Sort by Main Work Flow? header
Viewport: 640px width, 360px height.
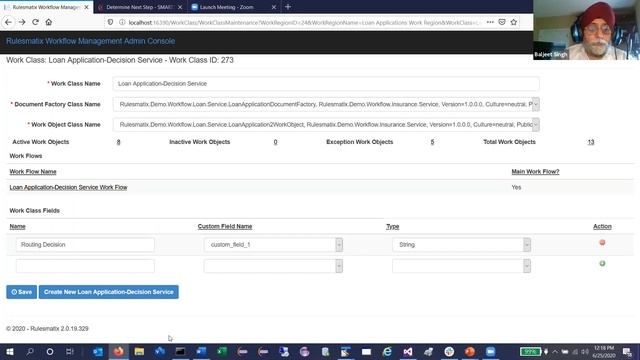[x=535, y=172]
